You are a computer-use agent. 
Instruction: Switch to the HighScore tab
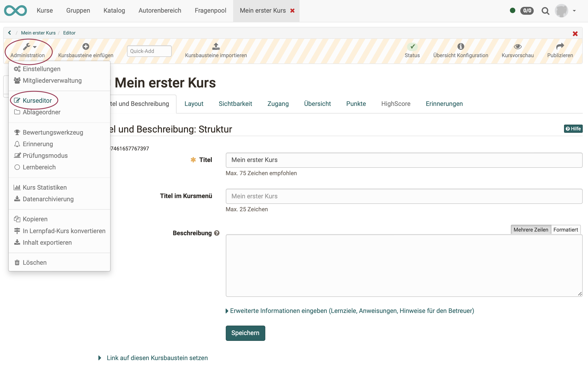click(x=396, y=104)
